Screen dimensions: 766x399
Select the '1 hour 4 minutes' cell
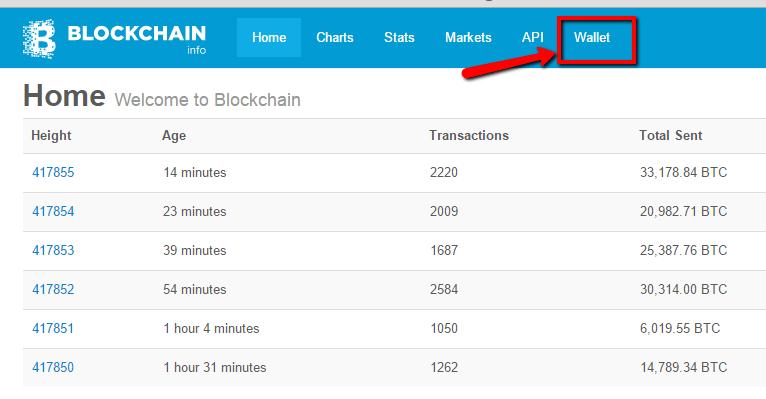pyautogui.click(x=211, y=328)
